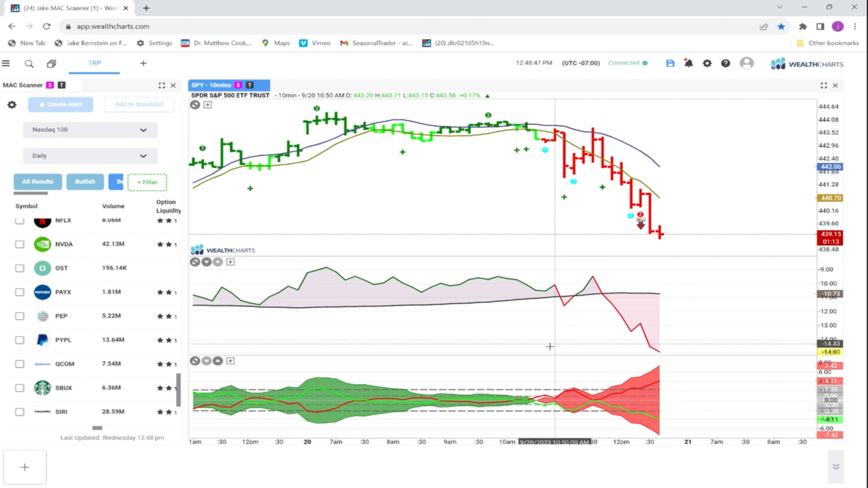Tick the SBUX row checkbox
The width and height of the screenshot is (868, 488).
19,388
